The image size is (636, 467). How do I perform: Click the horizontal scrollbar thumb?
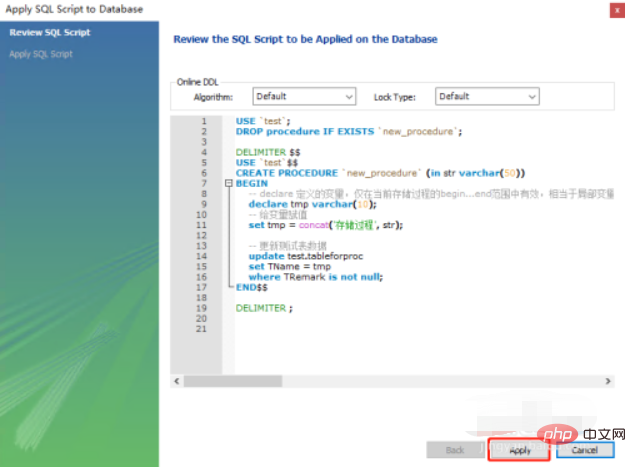(x=233, y=381)
